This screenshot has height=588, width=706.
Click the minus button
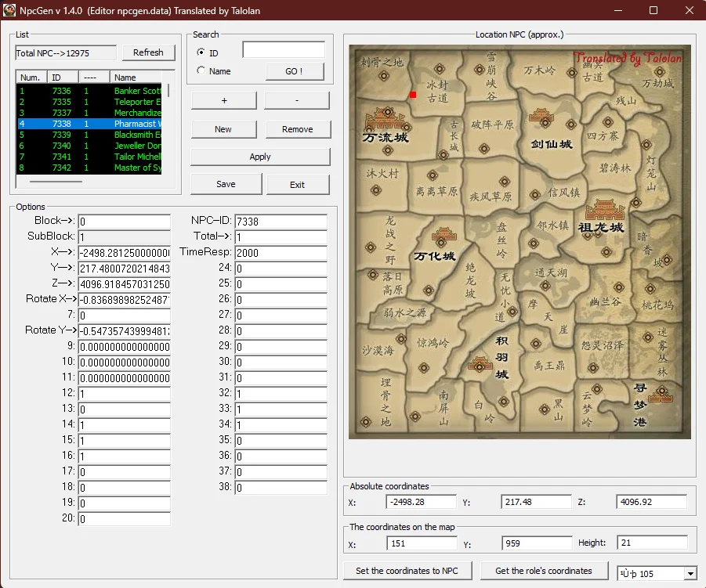(x=297, y=101)
